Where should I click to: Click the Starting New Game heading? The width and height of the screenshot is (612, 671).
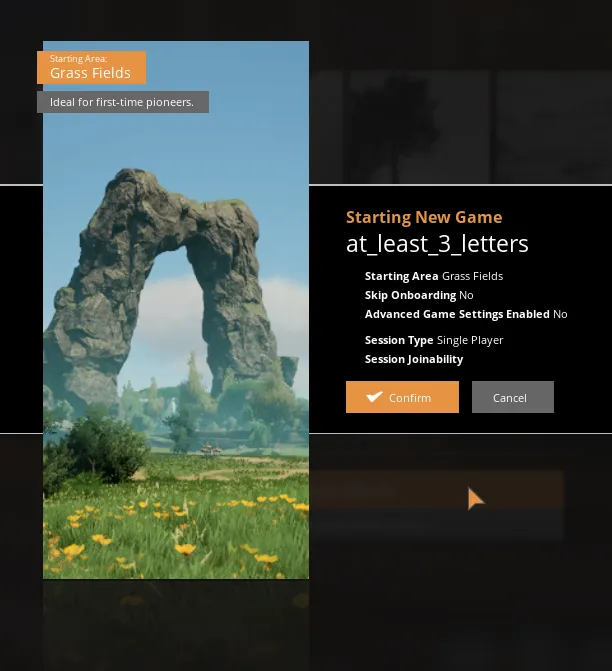[424, 217]
